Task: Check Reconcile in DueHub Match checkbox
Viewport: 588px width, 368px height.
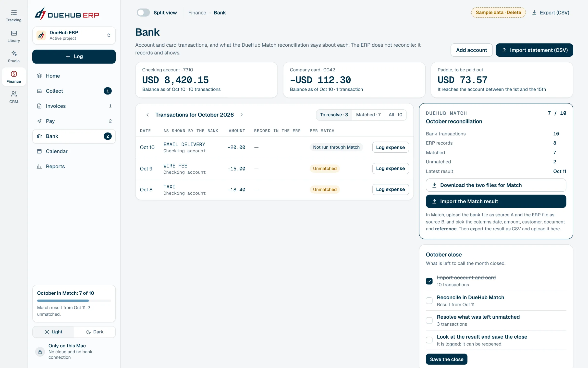Action: coord(429,301)
